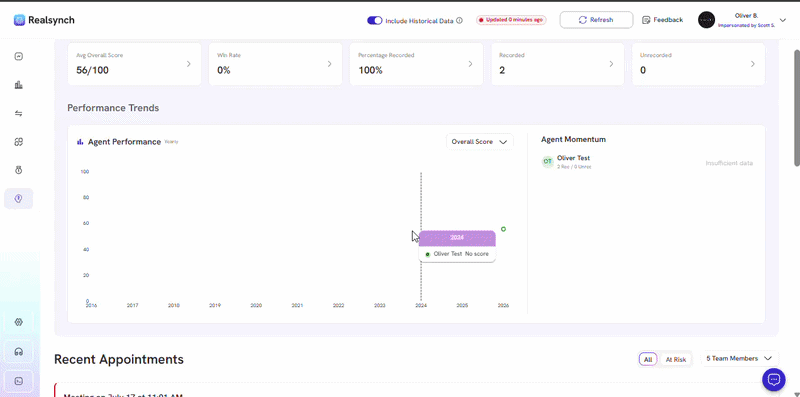
Task: Expand the Avg Overall Score card
Action: 134,64
